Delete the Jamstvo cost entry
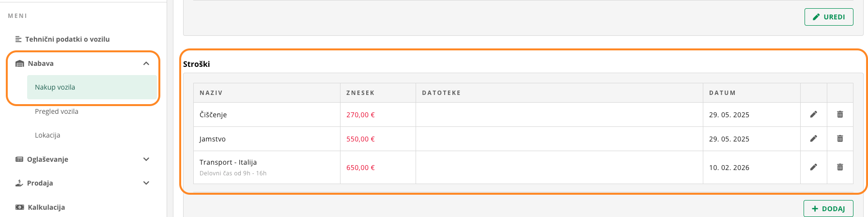 tap(840, 139)
